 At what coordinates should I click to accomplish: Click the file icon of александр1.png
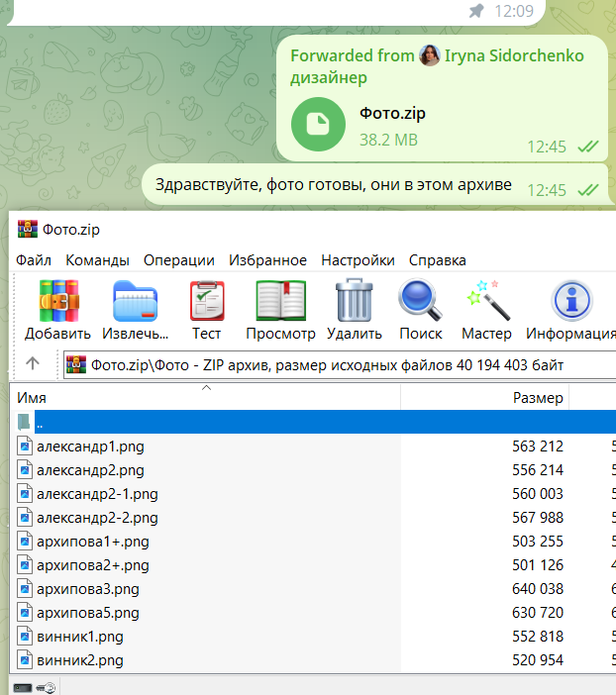25,446
